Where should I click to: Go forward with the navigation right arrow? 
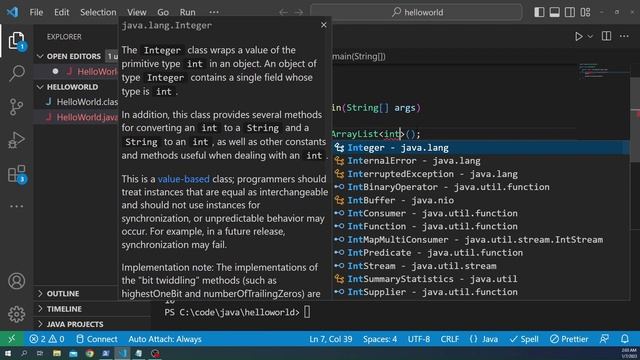point(299,12)
